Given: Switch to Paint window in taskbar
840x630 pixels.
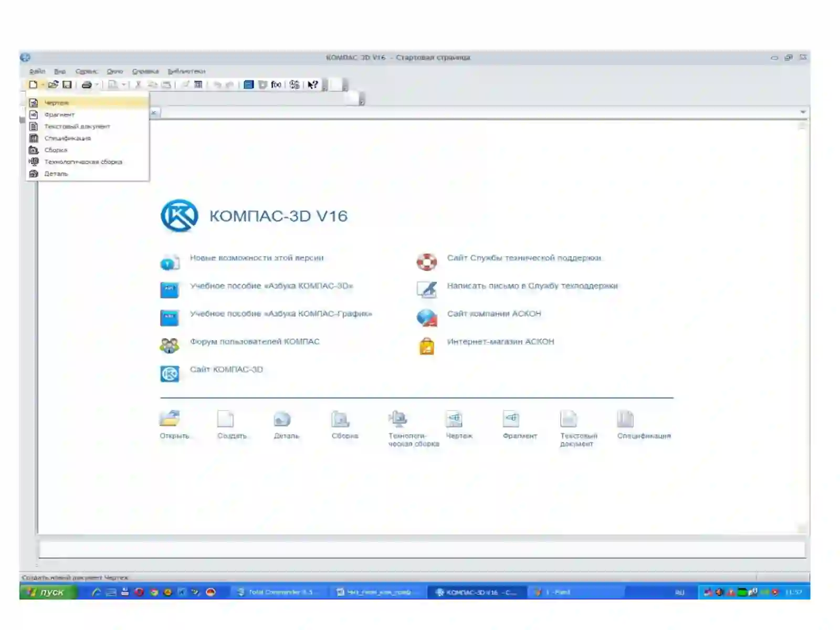Looking at the screenshot, I should pos(575,592).
